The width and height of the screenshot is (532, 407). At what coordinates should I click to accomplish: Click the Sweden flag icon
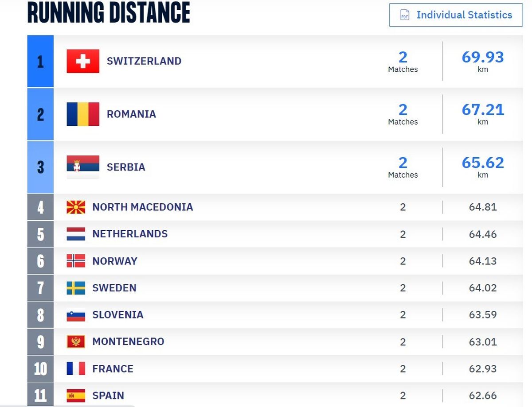click(76, 288)
